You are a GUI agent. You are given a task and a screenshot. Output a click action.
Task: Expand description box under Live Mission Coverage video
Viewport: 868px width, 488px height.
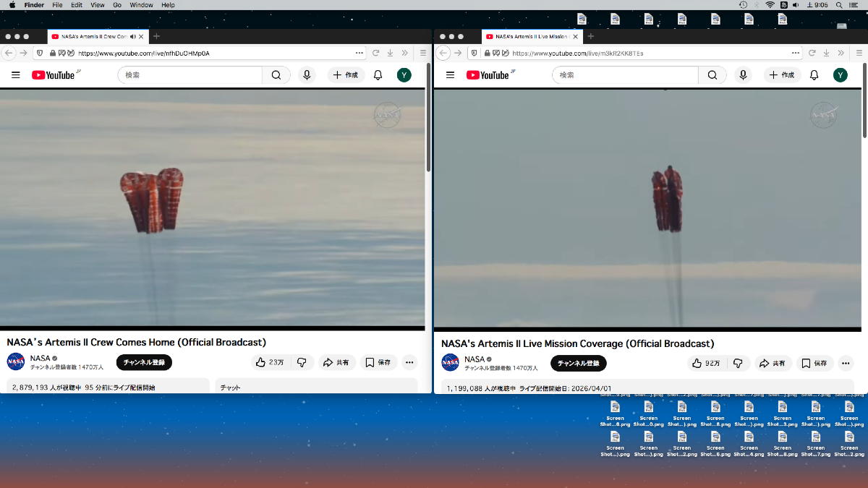pos(647,387)
